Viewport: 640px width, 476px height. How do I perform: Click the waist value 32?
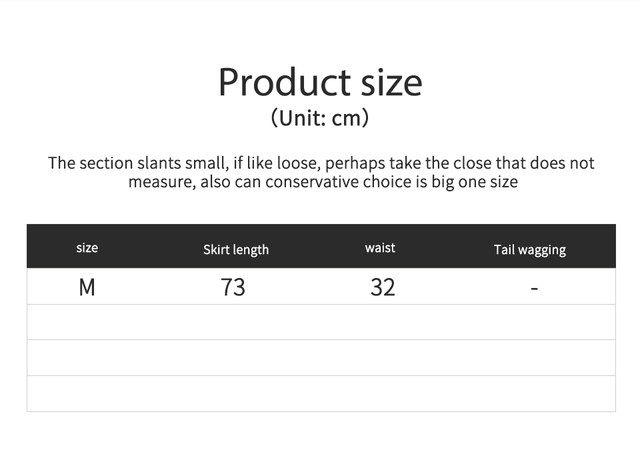coord(382,288)
